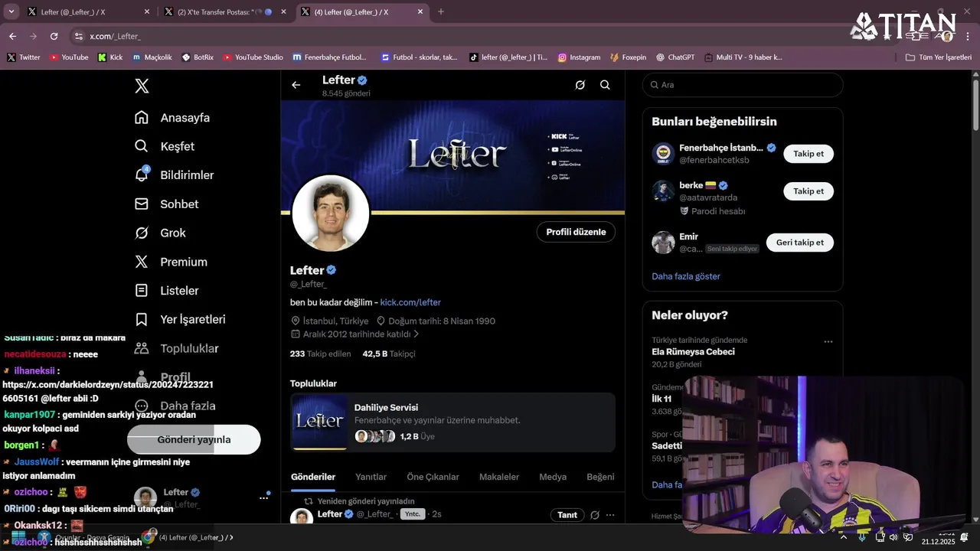Open the kick.com/lefter link in bio
The height and width of the screenshot is (551, 980).
[410, 302]
